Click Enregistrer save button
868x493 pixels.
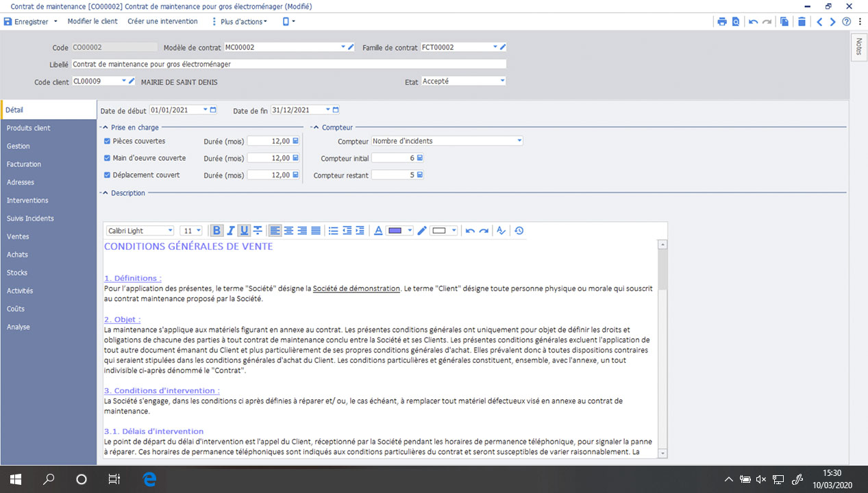(27, 22)
